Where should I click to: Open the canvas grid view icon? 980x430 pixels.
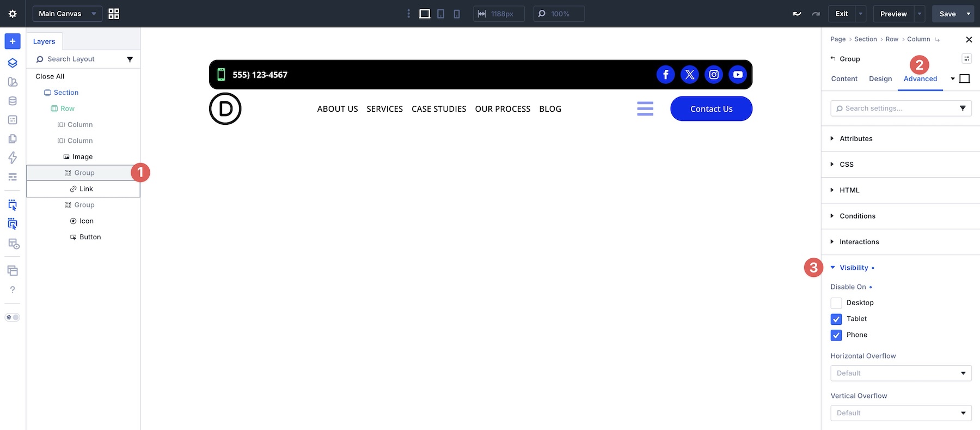(114, 14)
